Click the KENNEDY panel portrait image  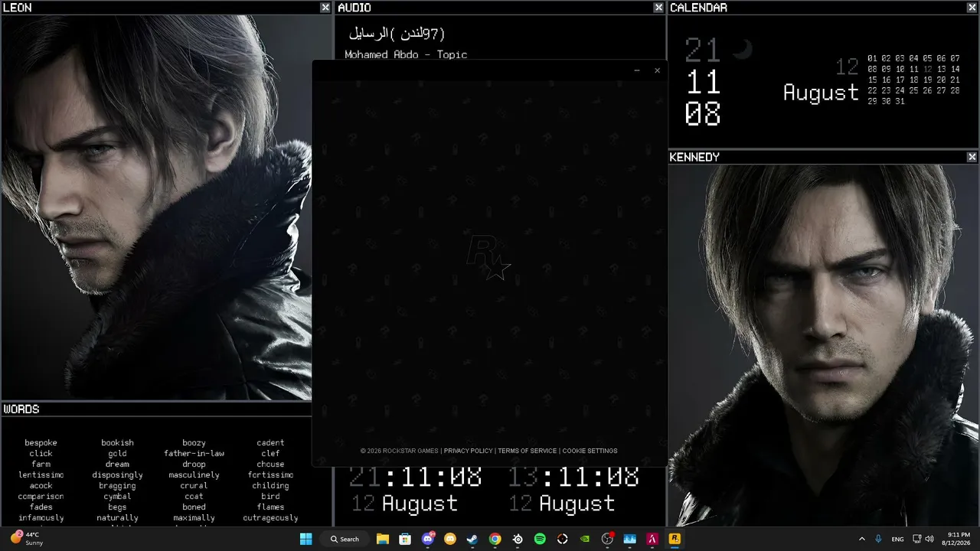[824, 345]
